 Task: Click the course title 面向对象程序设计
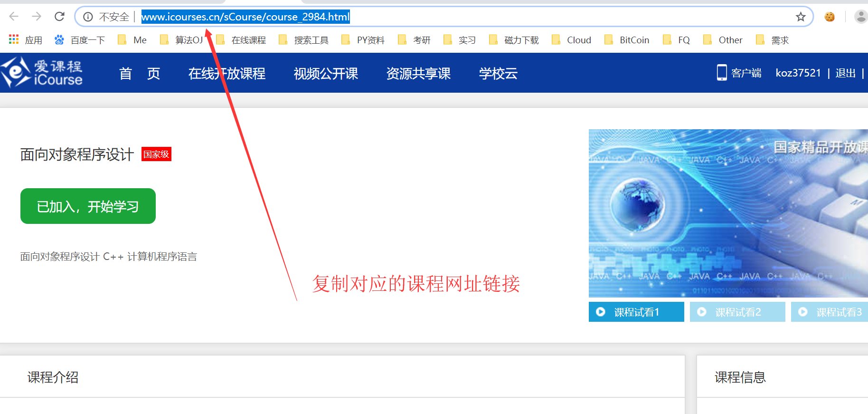click(x=77, y=154)
